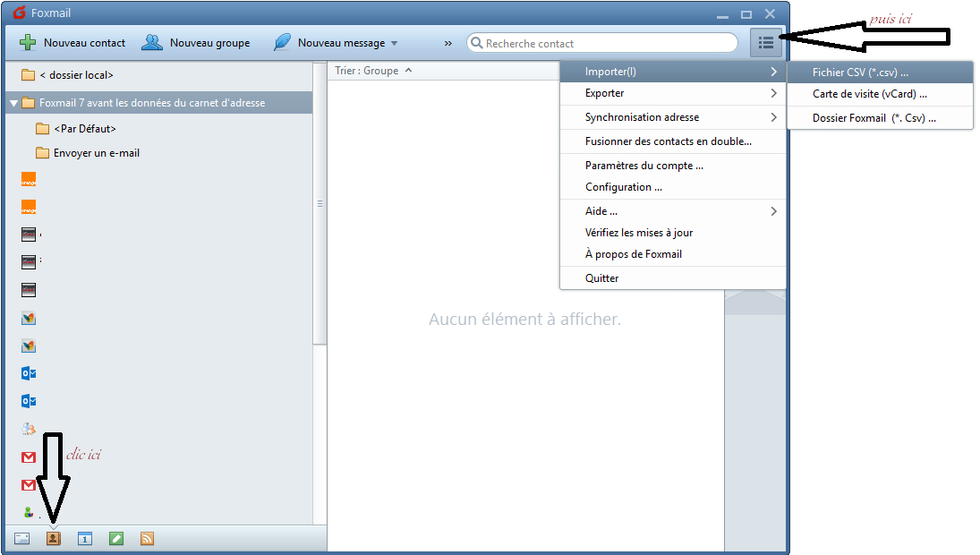Open the Nouveau message dropdown arrow
The image size is (980, 555).
[x=394, y=43]
